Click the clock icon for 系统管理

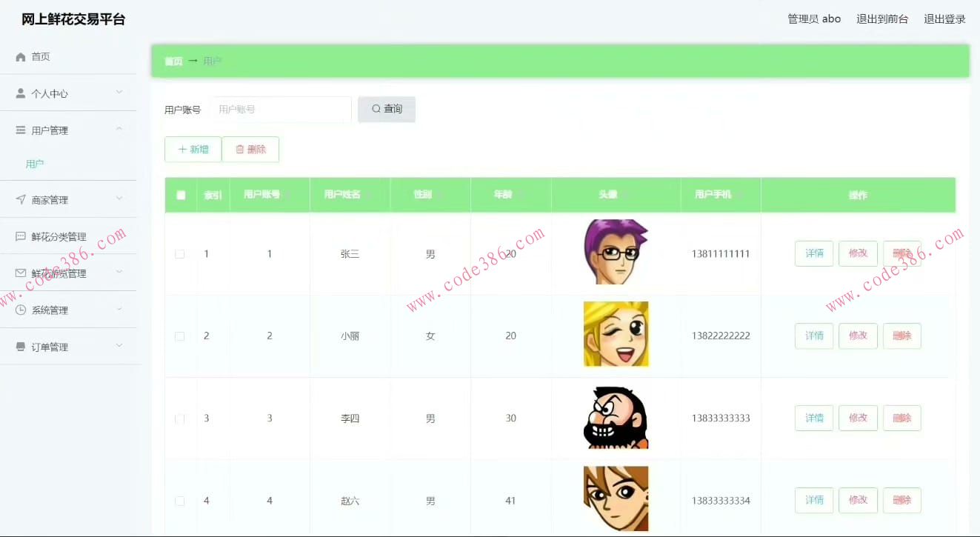21,310
